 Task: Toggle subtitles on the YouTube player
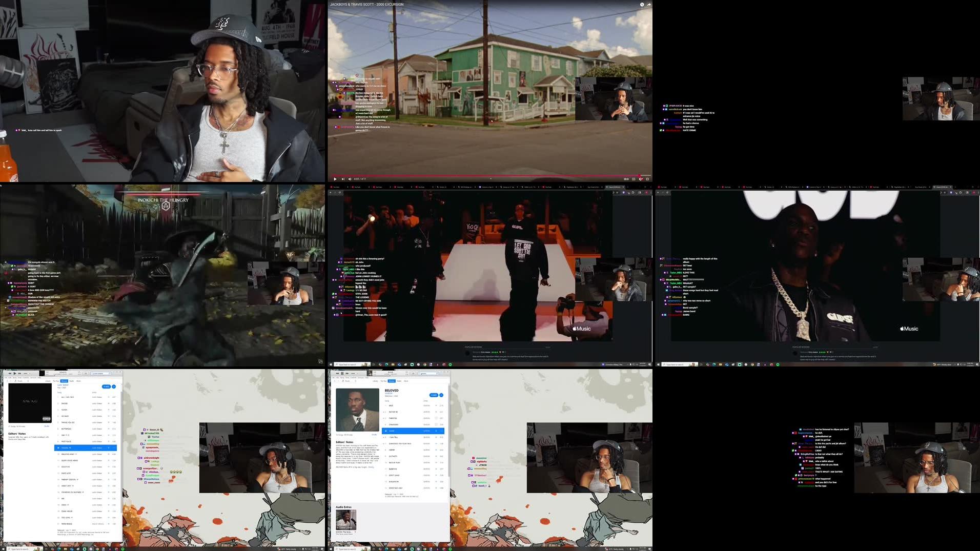(x=634, y=179)
